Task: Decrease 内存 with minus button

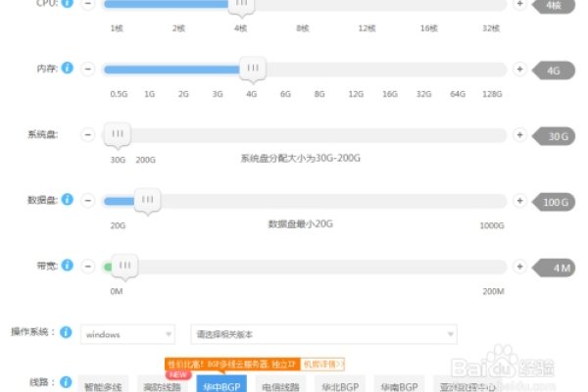Action: [88, 69]
